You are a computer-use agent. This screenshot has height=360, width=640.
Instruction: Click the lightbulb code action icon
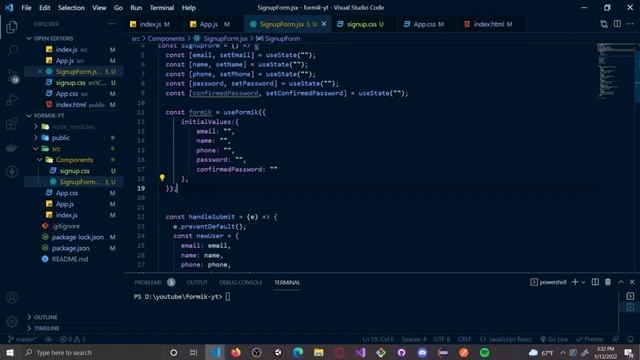click(x=162, y=178)
